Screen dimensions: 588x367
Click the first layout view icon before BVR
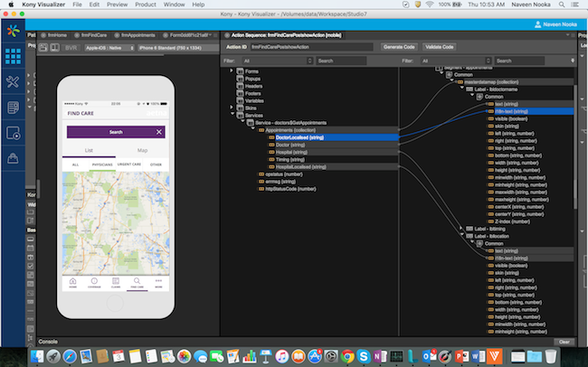43,48
